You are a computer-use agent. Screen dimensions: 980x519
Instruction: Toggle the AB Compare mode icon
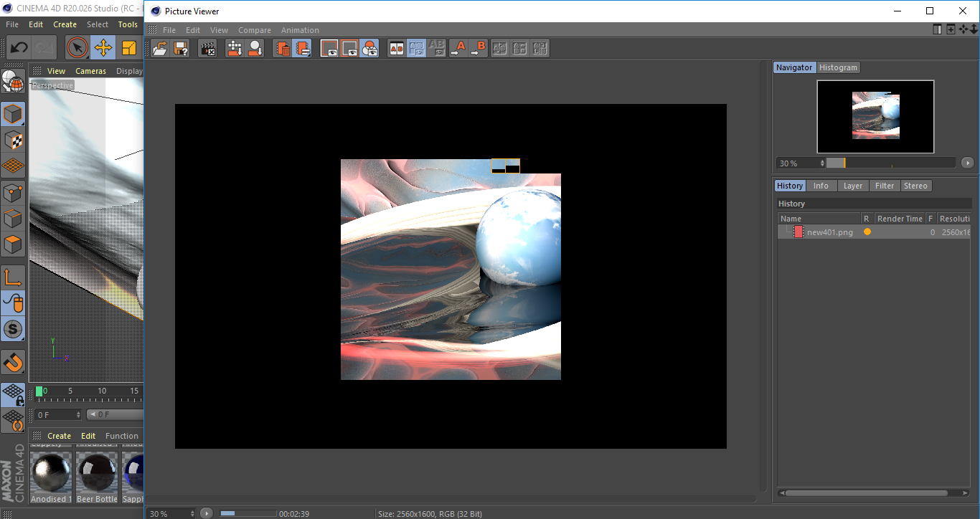397,48
